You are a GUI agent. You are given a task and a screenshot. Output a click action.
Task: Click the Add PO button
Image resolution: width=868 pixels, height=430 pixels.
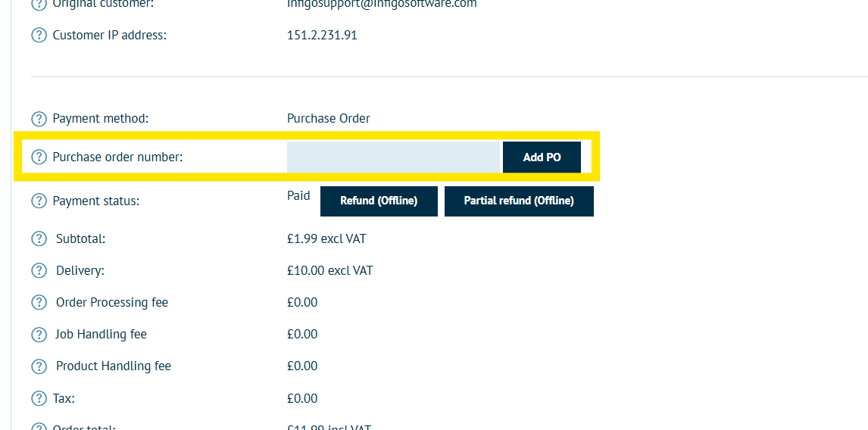click(542, 157)
